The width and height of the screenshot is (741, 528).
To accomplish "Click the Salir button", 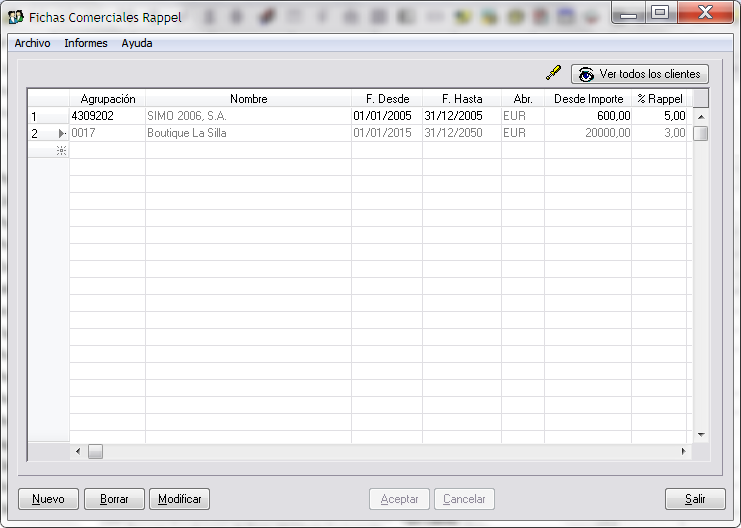I will coord(695,499).
